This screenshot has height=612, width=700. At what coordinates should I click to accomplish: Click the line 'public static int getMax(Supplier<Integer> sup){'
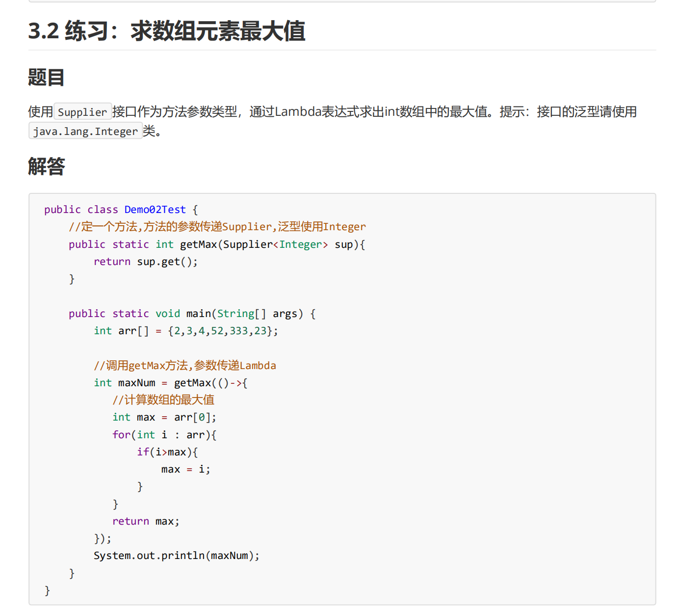point(217,244)
